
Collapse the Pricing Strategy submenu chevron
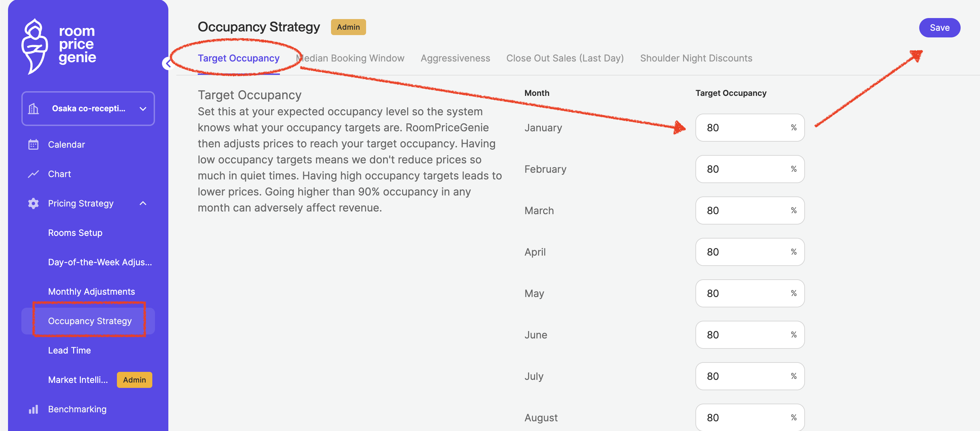point(143,203)
